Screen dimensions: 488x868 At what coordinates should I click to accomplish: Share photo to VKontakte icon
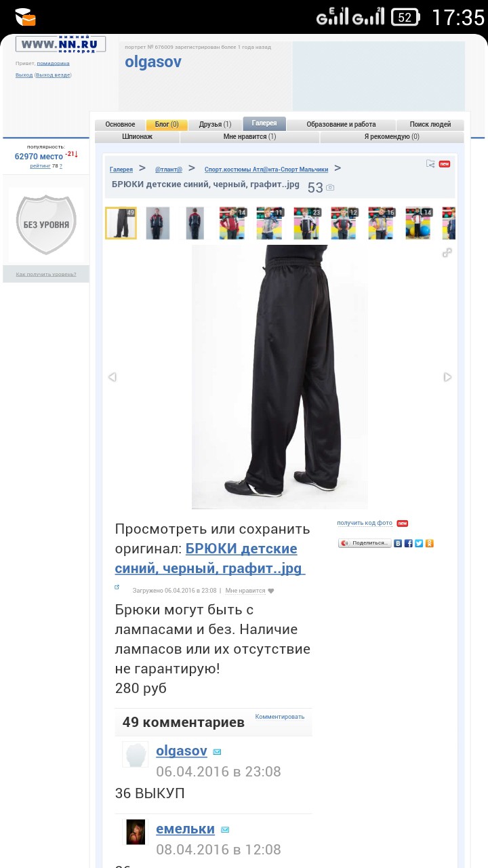398,543
